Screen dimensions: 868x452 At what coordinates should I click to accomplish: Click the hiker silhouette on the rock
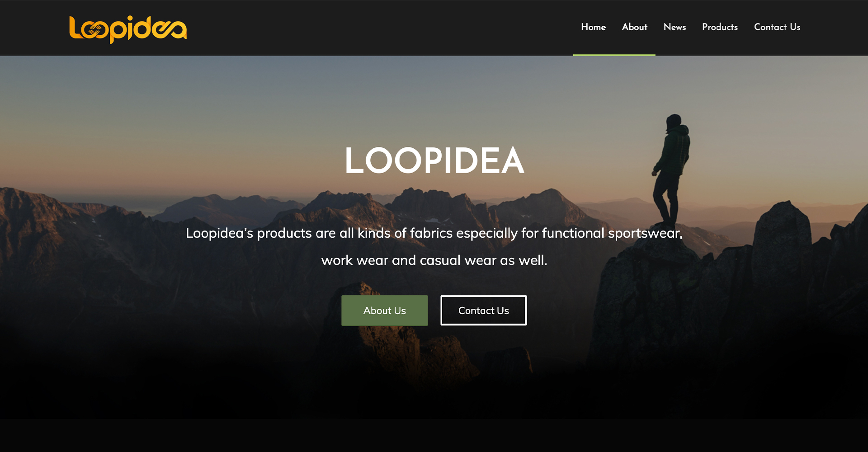click(671, 169)
